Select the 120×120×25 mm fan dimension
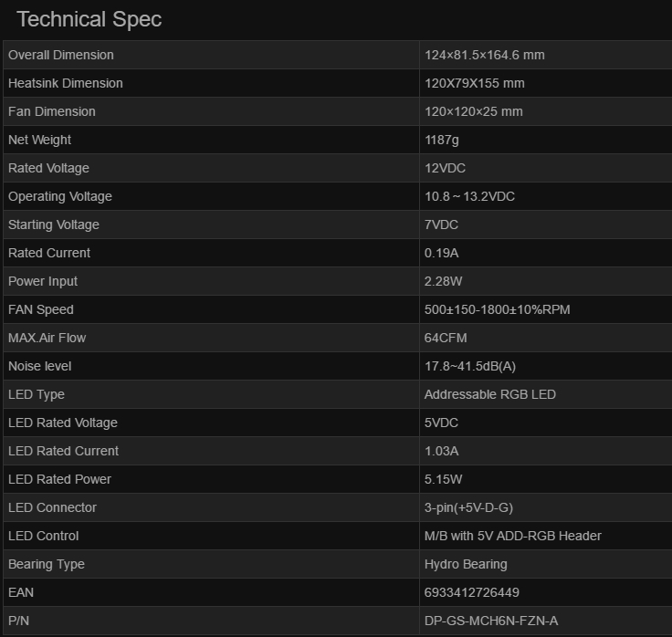Screen dimensions: 672x637 [x=473, y=111]
